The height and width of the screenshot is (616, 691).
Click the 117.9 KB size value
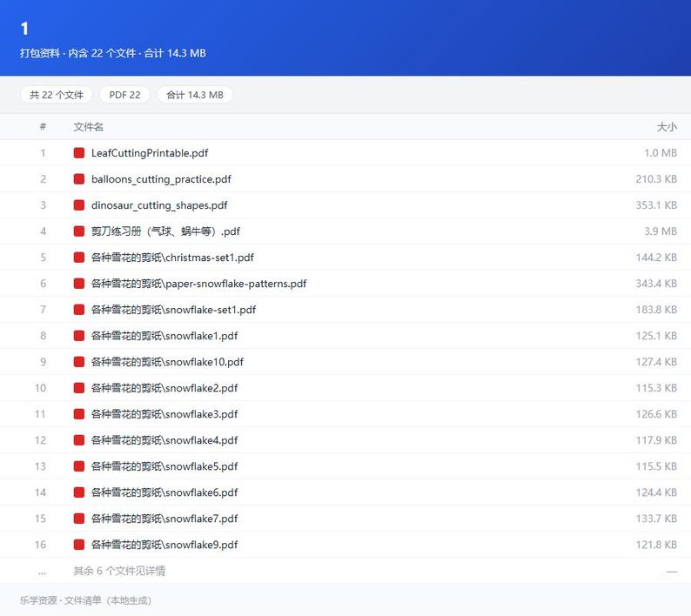pyautogui.click(x=656, y=440)
